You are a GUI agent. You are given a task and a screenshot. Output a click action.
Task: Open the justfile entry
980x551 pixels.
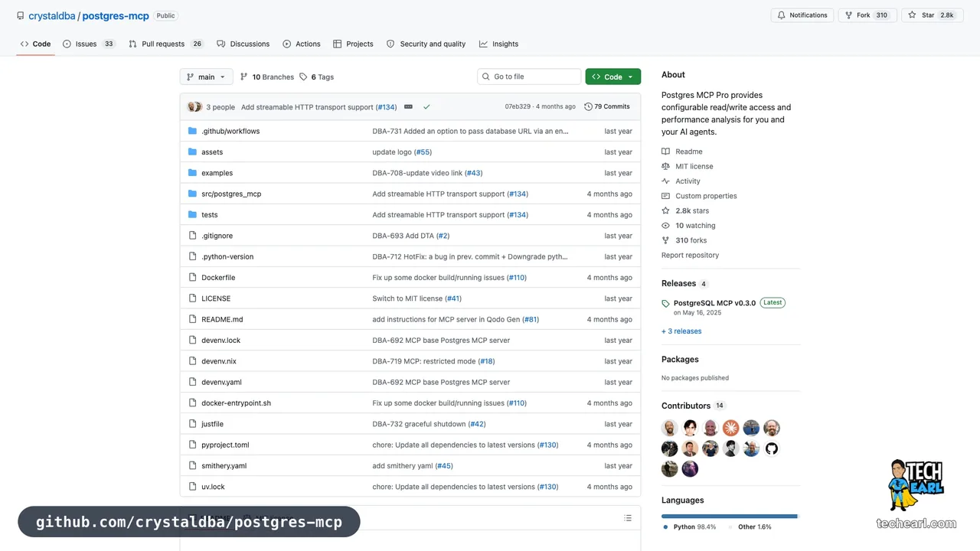[x=212, y=424]
